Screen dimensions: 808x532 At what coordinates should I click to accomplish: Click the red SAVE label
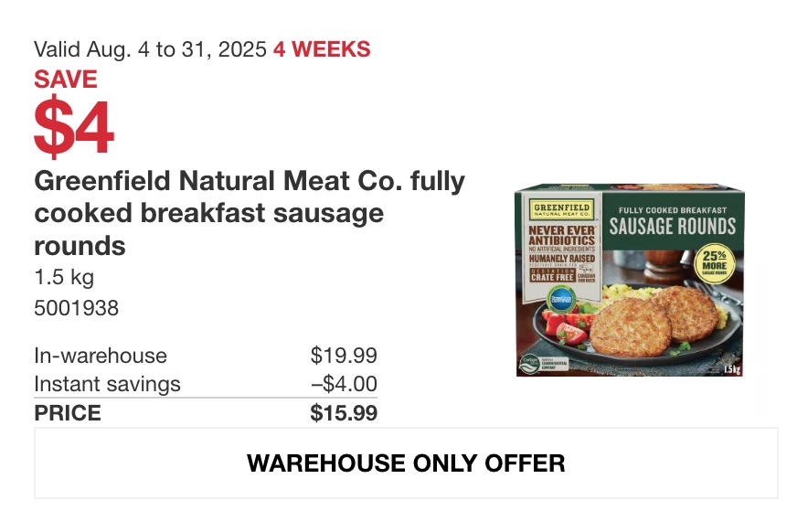[x=66, y=80]
